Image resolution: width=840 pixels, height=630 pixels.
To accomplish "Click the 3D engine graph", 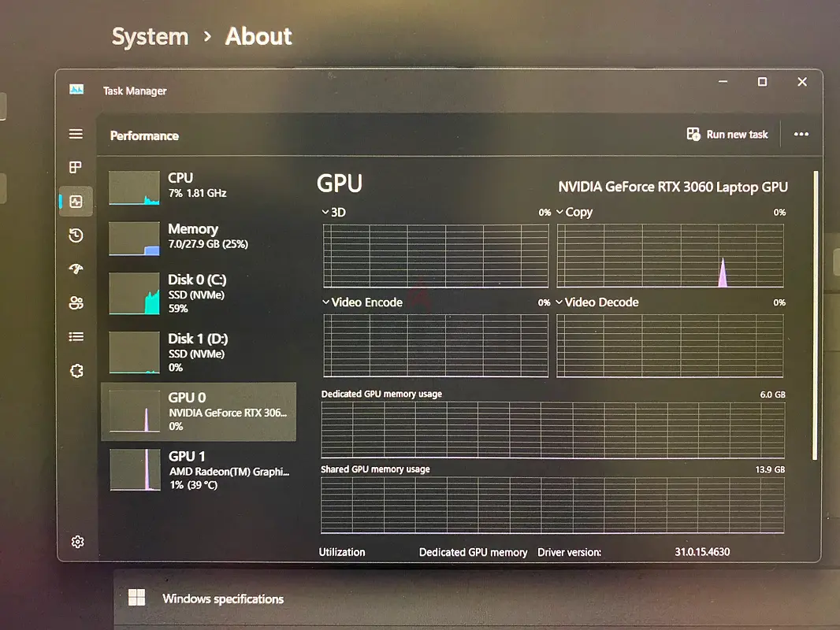I will [x=436, y=256].
